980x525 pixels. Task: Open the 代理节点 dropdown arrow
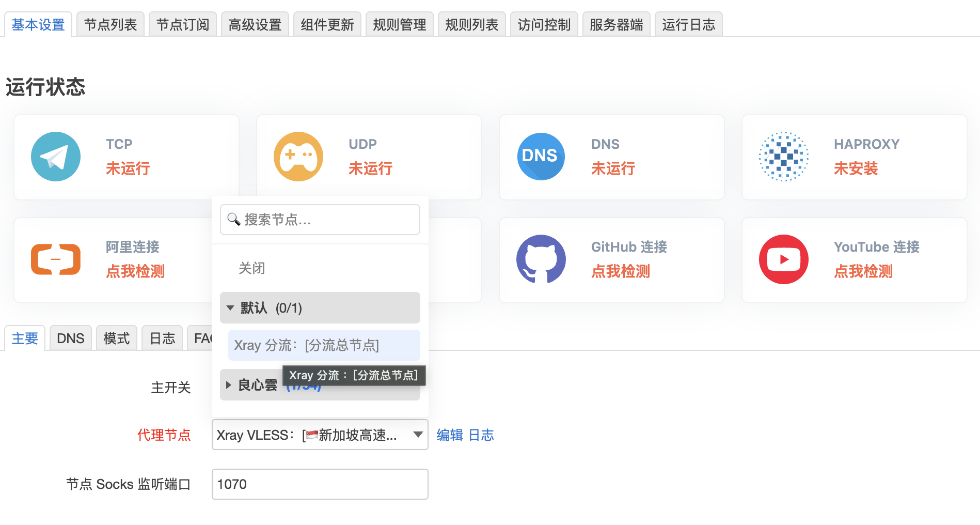[x=418, y=435]
